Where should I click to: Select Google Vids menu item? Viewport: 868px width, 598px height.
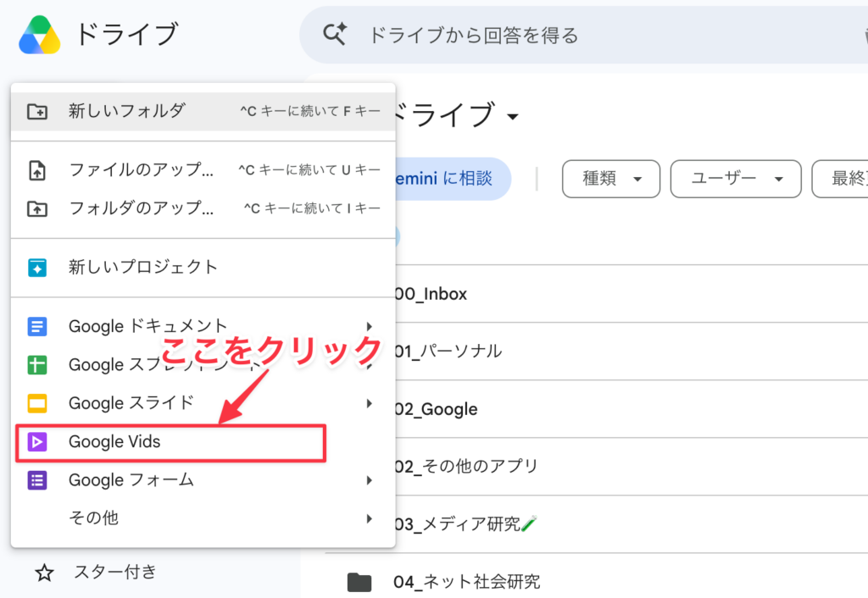(203, 441)
